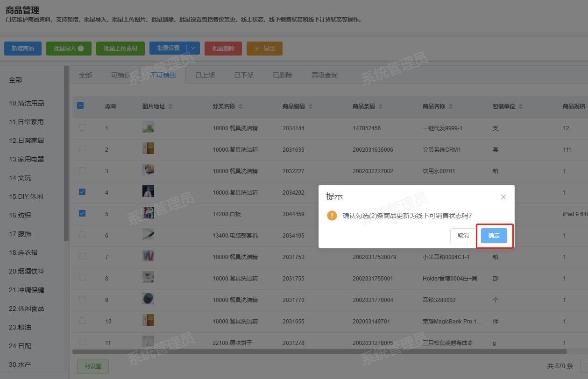Open the 批量导入 help question icon

pyautogui.click(x=81, y=49)
